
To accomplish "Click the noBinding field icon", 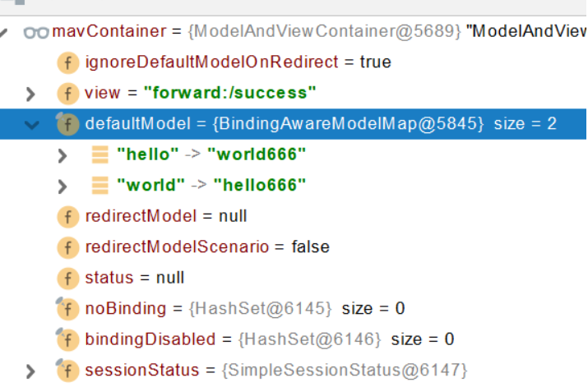I will point(68,309).
